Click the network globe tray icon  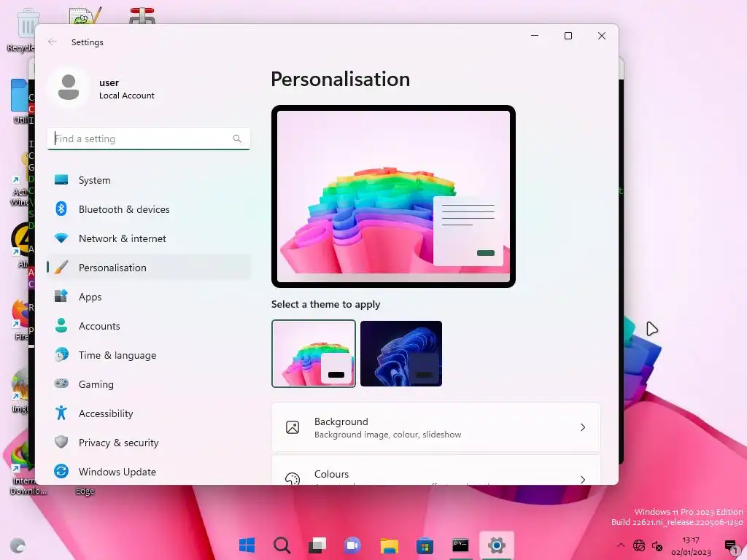pyautogui.click(x=639, y=545)
